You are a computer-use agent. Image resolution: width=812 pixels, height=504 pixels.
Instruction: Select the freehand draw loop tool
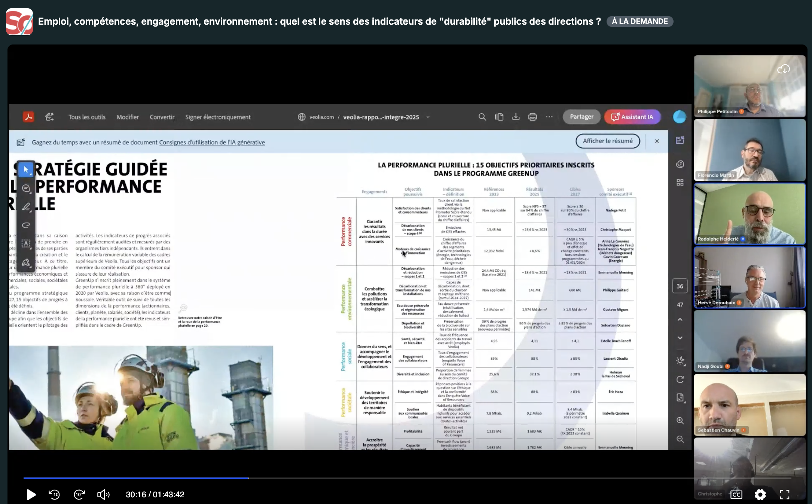click(26, 225)
